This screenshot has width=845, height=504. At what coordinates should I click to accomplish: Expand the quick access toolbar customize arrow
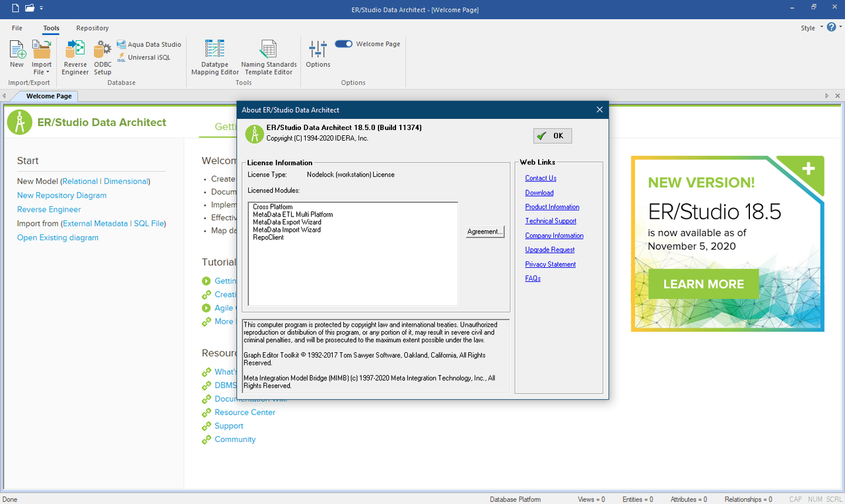(x=42, y=9)
